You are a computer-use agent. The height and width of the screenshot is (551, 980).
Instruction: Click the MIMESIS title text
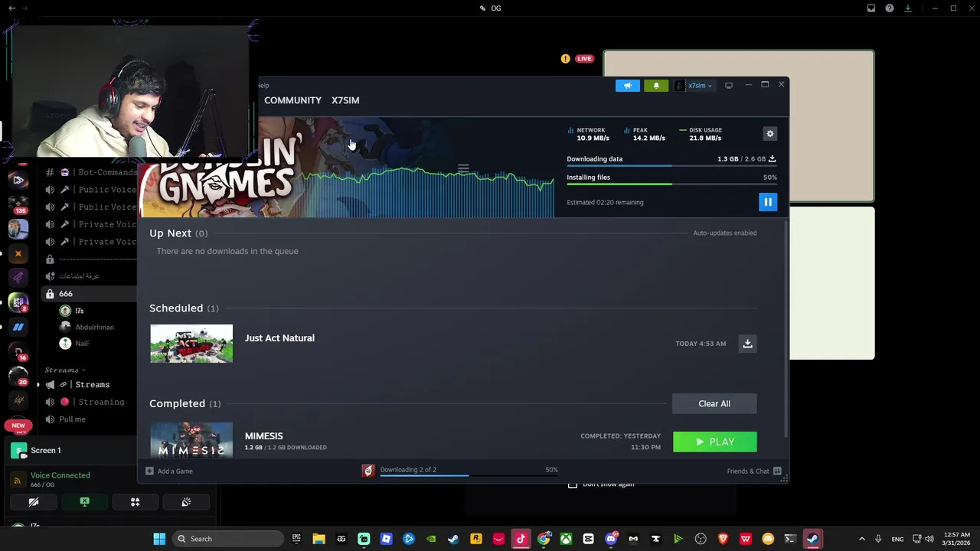pyautogui.click(x=263, y=436)
